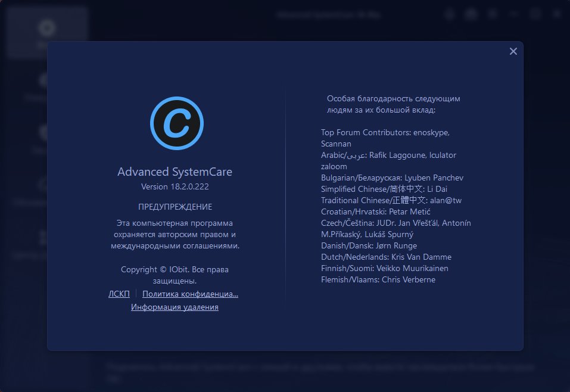Select the Czech translators credit line
Screen dimensions: 570x392
tap(395, 223)
